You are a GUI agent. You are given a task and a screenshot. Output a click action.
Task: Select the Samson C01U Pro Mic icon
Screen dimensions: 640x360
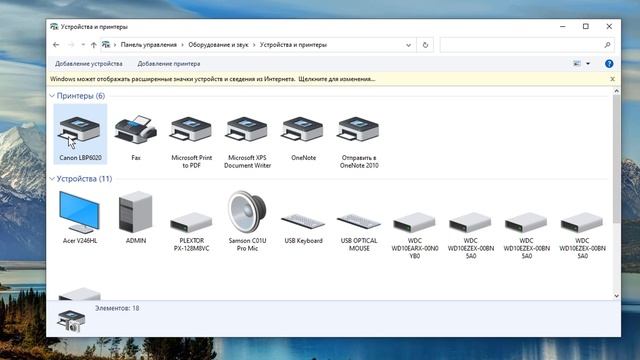point(247,212)
